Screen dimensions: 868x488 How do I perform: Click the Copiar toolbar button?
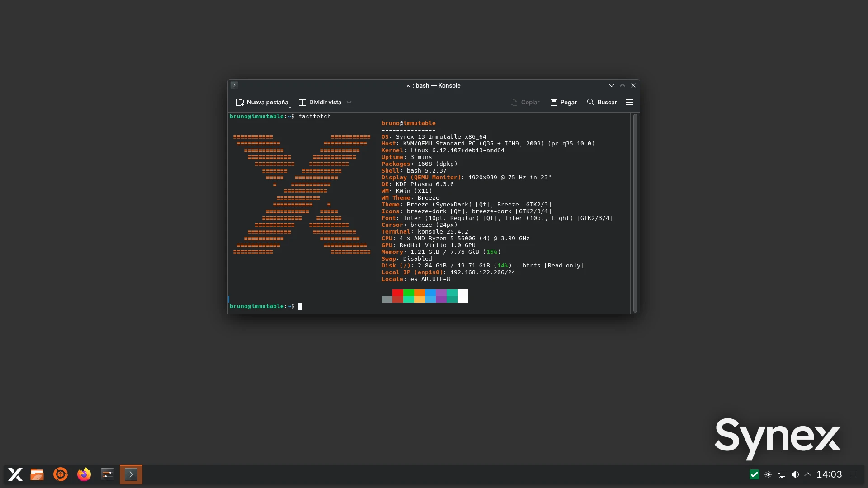(525, 103)
